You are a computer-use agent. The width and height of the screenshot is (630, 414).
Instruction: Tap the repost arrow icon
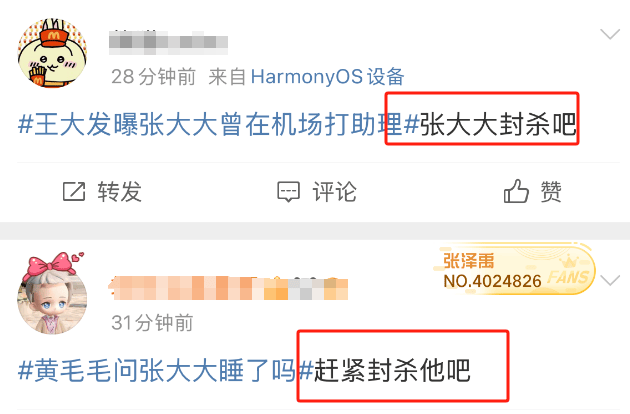[x=74, y=191]
